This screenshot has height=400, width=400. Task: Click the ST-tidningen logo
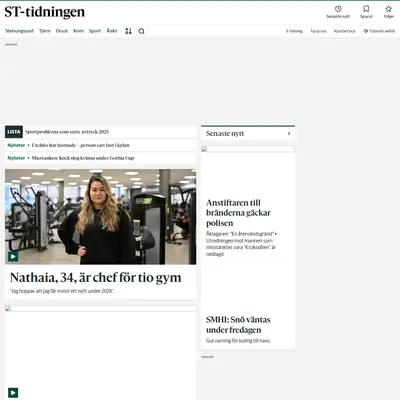[44, 12]
